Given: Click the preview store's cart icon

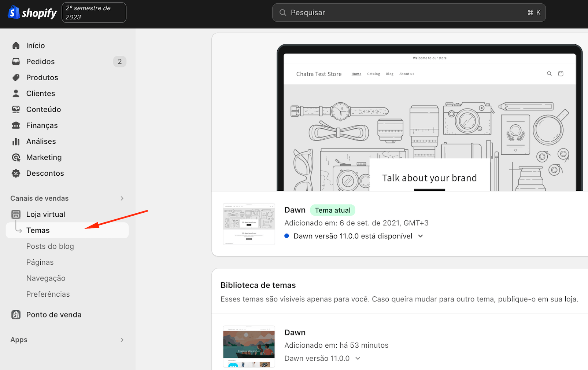Looking at the screenshot, I should 561,74.
